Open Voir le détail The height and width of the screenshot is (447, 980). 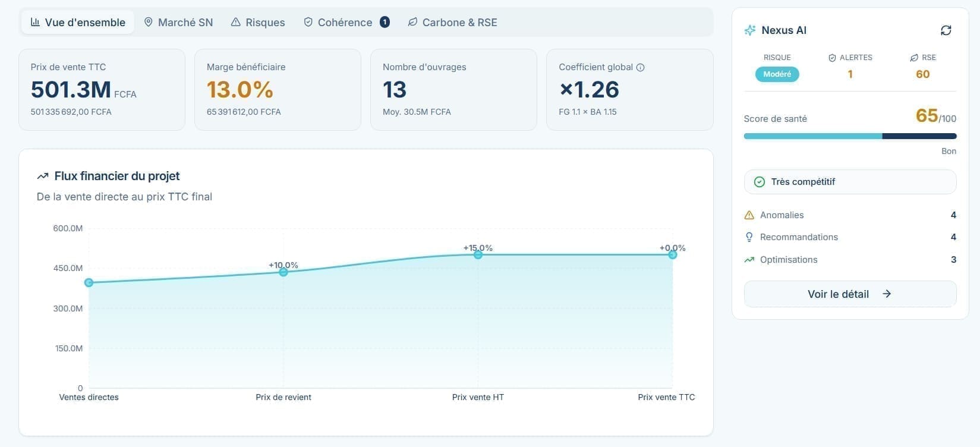point(850,294)
